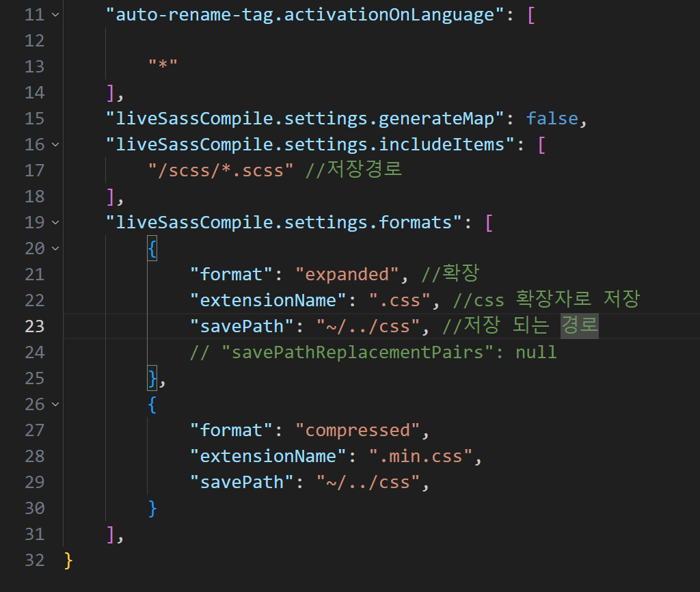700x592 pixels.
Task: Collapse the fold chevron at line 19
Action: [55, 222]
